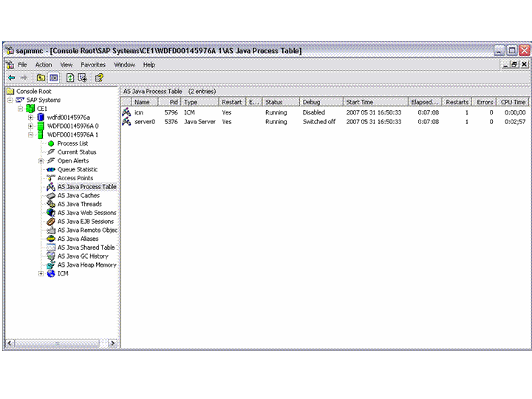Open the Help menu
The height and width of the screenshot is (399, 532).
click(x=149, y=64)
